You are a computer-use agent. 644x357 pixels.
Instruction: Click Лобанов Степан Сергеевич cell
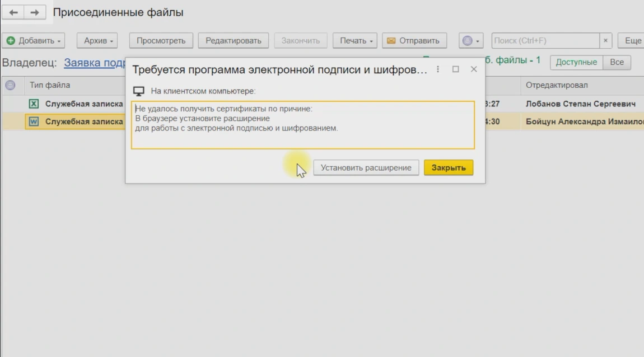pos(580,104)
